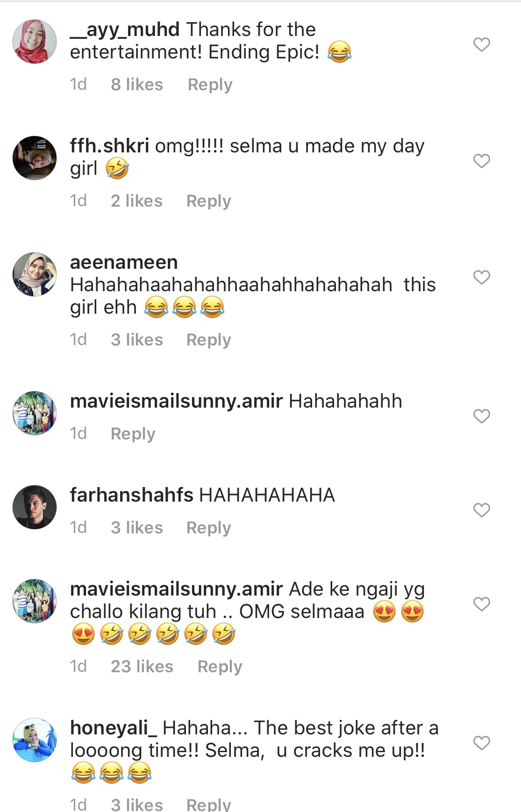This screenshot has height=812, width=521.
Task: Like farhanshahfs HAHAHAHAHA comment
Action: (481, 510)
